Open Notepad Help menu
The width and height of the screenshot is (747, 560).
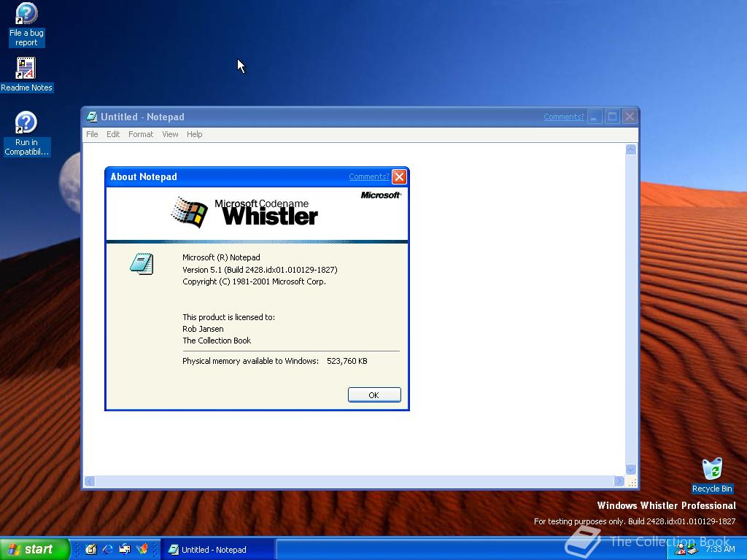pos(194,134)
